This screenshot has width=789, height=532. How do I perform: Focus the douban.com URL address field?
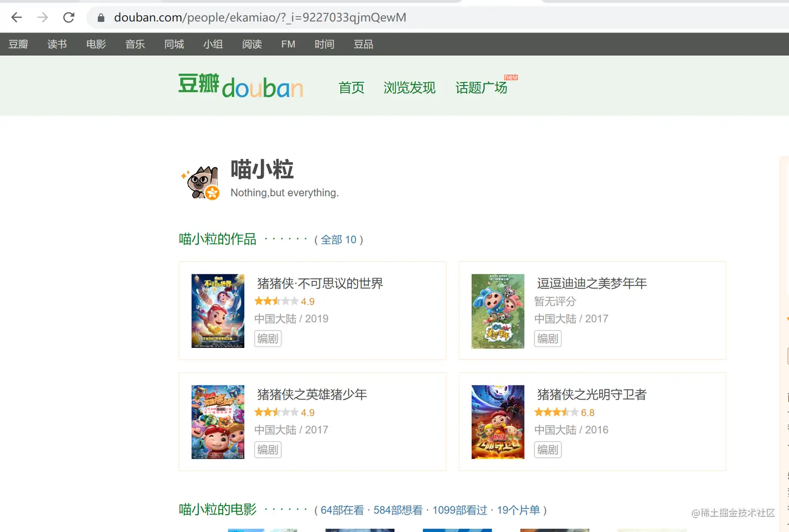coord(260,17)
